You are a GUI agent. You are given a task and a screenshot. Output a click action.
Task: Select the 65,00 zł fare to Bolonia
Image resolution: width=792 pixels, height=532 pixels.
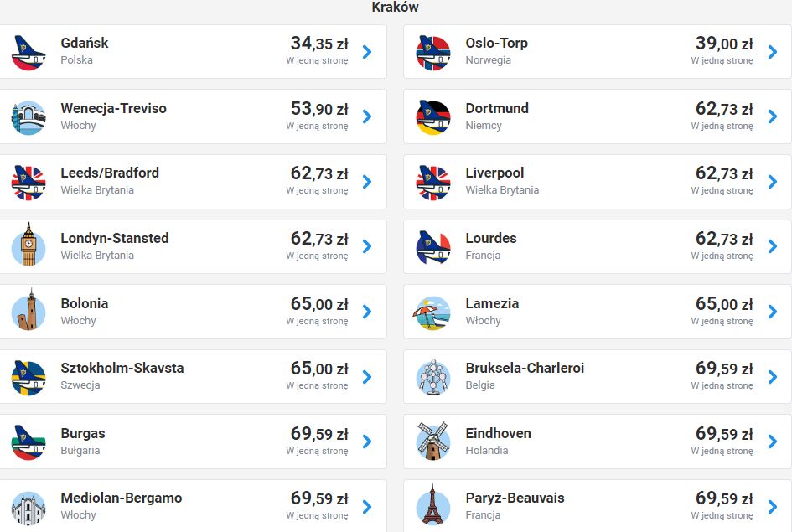pos(318,304)
